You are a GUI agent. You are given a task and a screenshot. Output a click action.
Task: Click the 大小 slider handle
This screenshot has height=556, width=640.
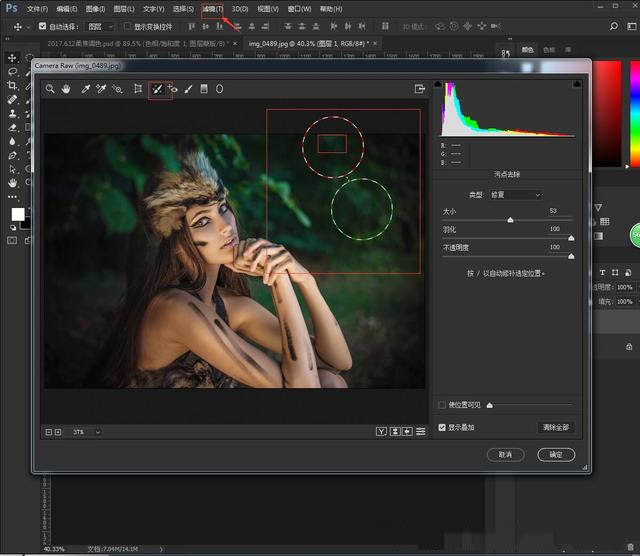[510, 219]
